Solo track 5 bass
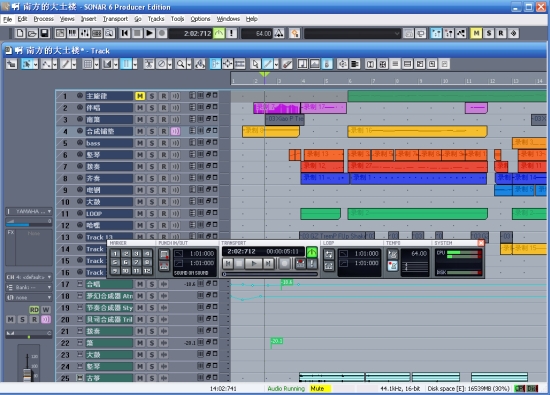550x395 pixels. point(152,143)
